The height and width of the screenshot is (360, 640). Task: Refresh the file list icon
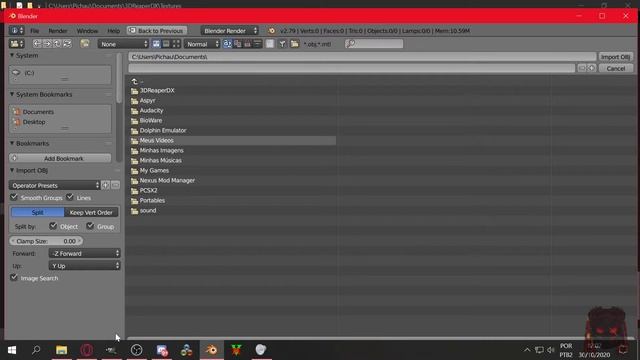coord(67,44)
